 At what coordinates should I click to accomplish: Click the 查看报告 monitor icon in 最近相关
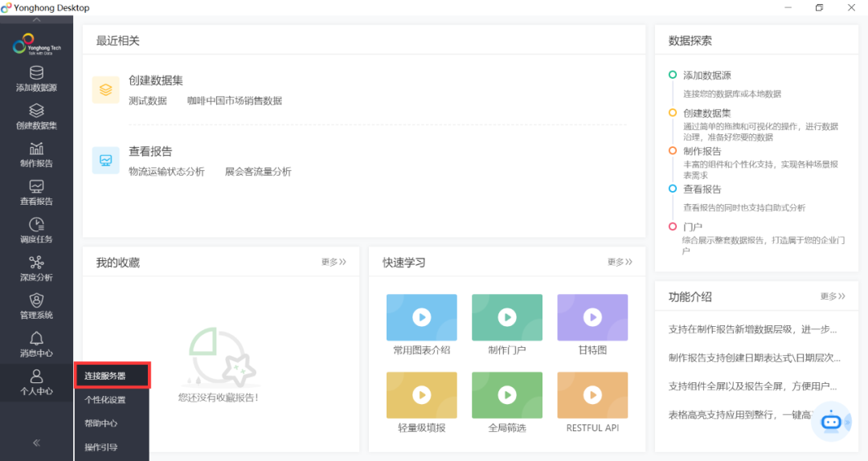coord(106,161)
